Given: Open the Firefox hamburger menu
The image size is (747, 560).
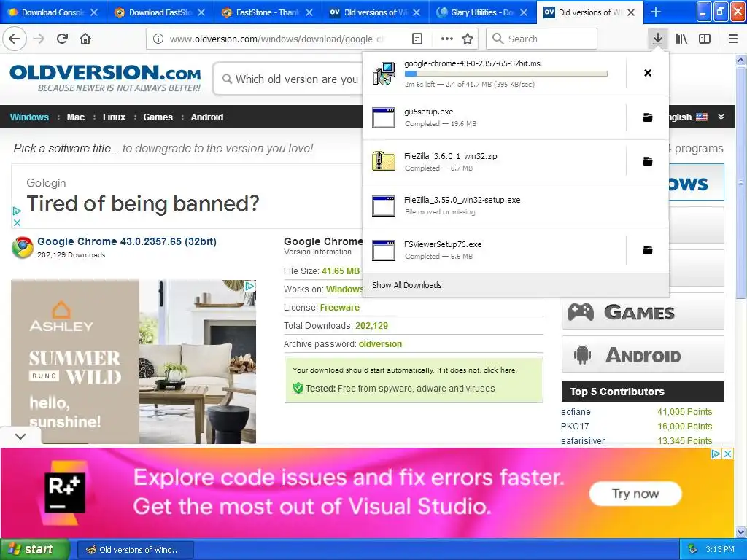Looking at the screenshot, I should tap(733, 39).
